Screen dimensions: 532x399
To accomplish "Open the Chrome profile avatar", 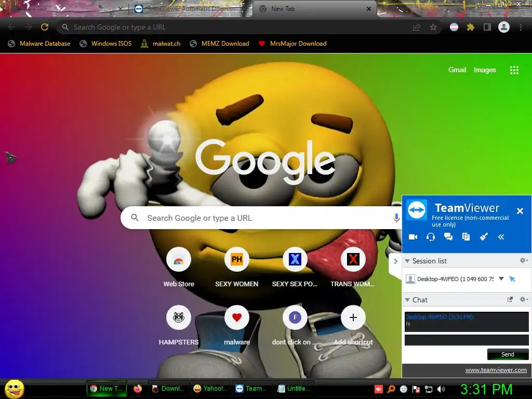I will tap(504, 27).
